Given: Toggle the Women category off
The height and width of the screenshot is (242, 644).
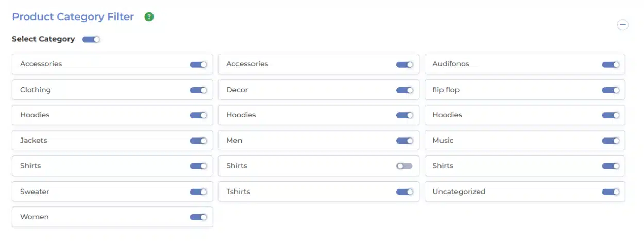Looking at the screenshot, I should click(198, 217).
